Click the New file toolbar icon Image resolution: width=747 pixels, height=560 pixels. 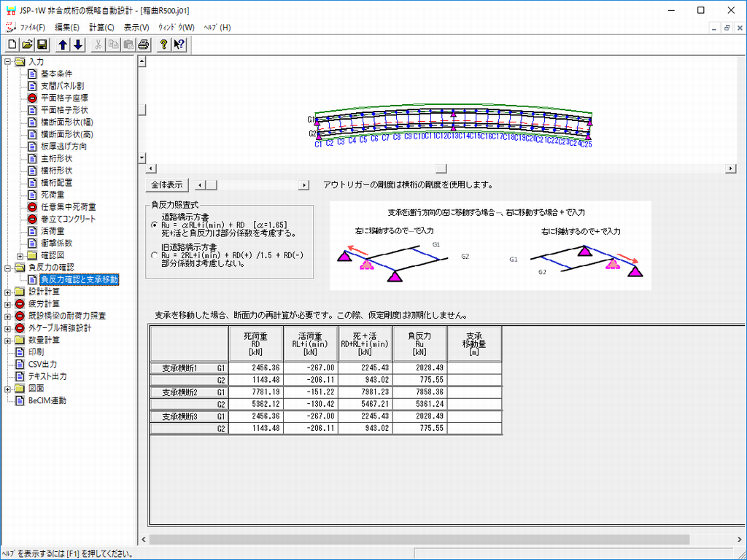[12, 44]
